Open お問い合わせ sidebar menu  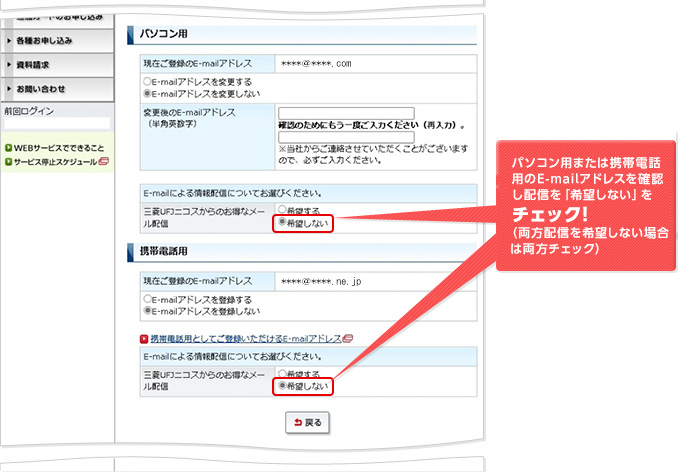(57, 89)
